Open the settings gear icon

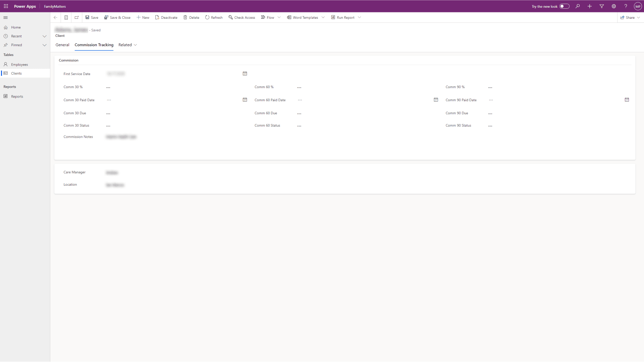tap(614, 6)
